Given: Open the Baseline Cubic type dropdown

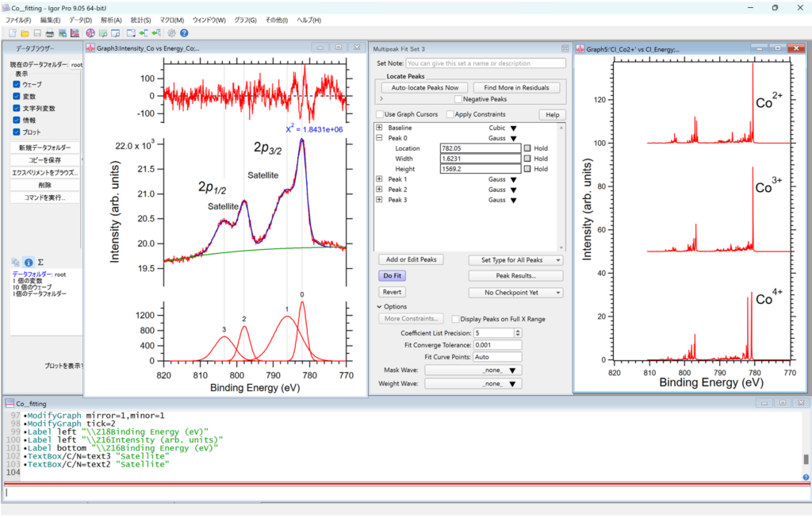Looking at the screenshot, I should click(513, 128).
